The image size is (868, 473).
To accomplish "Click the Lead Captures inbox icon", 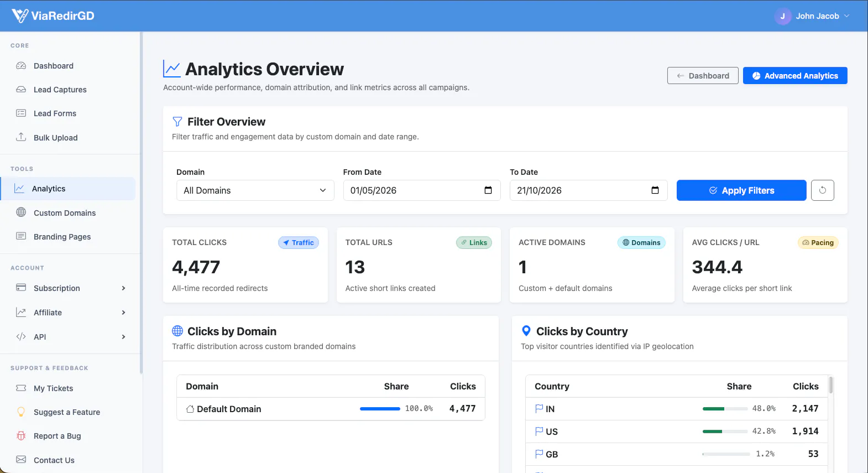I will click(21, 89).
